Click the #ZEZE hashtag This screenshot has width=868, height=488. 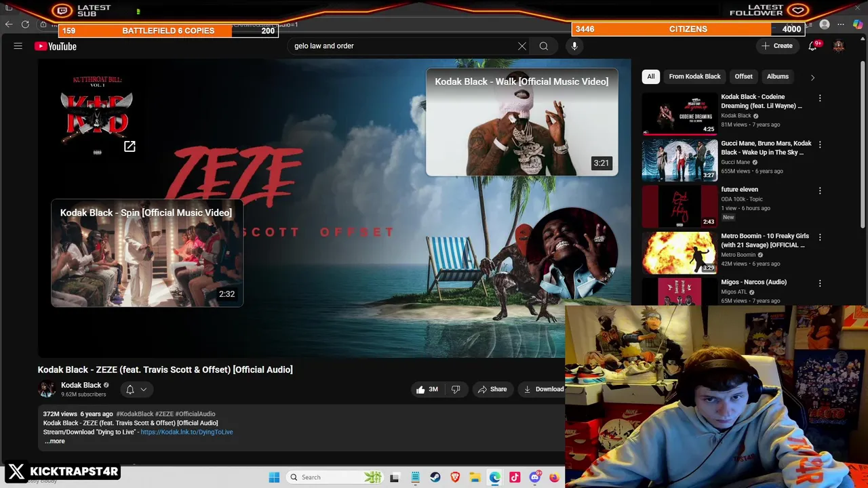pos(164,413)
